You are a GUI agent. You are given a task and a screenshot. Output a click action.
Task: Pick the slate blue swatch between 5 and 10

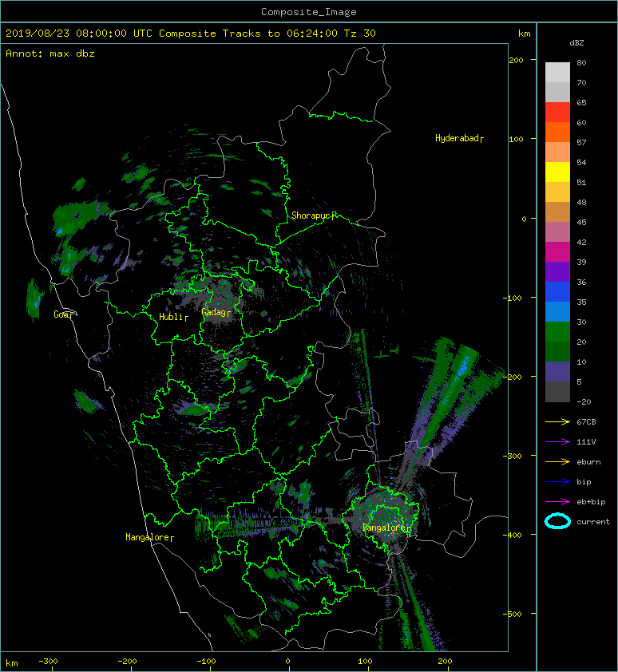pos(557,371)
